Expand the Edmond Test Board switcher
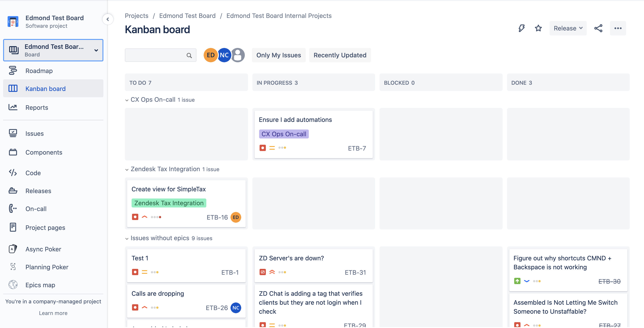The image size is (644, 328). pyautogui.click(x=53, y=50)
